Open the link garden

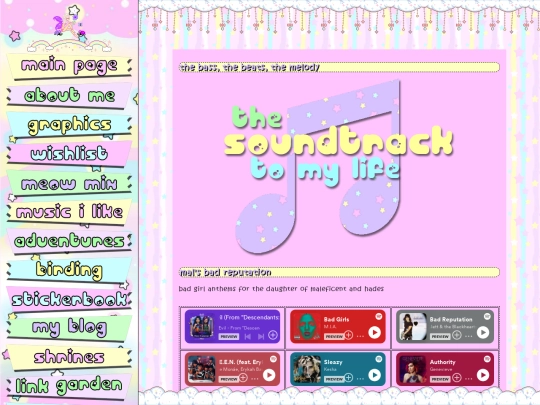coord(69,386)
